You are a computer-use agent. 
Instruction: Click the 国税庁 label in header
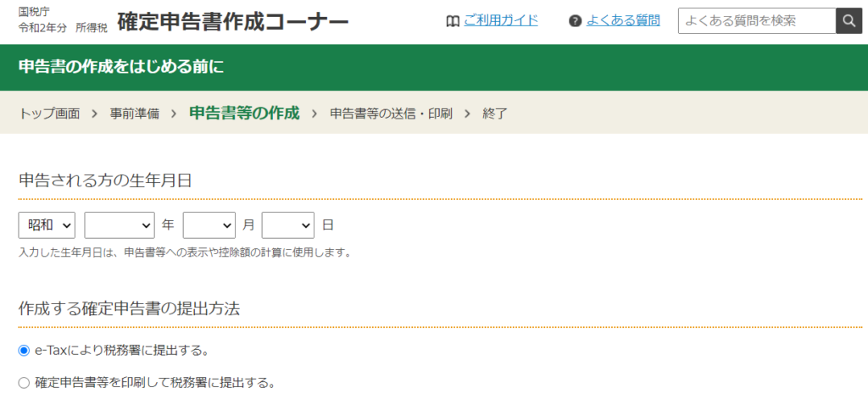pos(34,12)
